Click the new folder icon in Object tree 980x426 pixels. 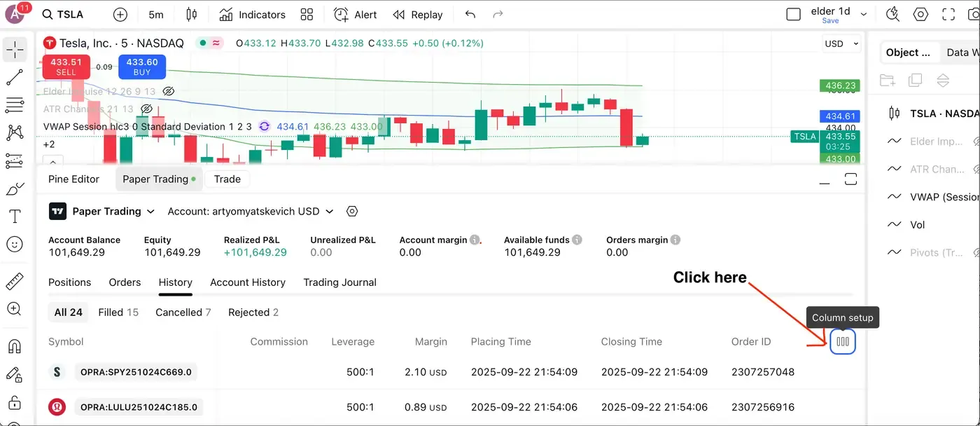[888, 80]
